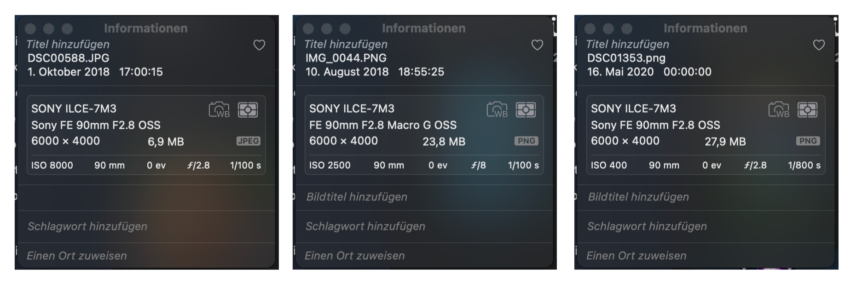Click white balance icon in DSC00588.JPG panel
The height and width of the screenshot is (285, 868).
point(219,110)
